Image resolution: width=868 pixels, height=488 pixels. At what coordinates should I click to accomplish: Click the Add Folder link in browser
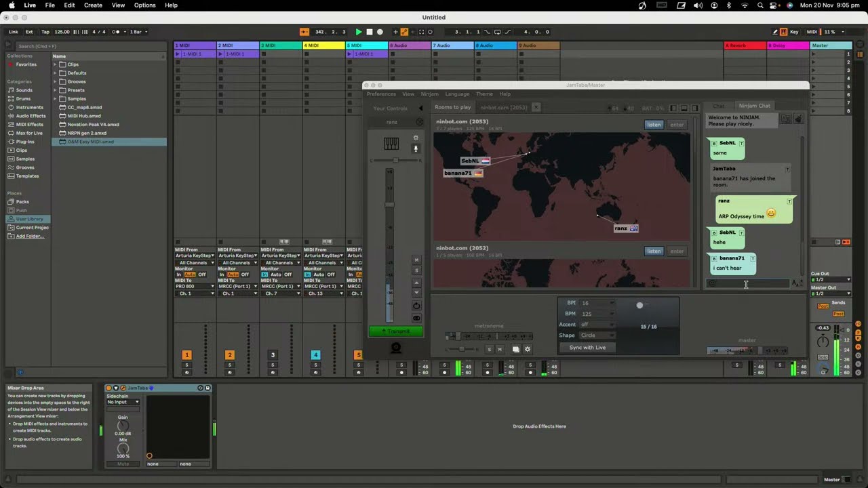(31, 237)
